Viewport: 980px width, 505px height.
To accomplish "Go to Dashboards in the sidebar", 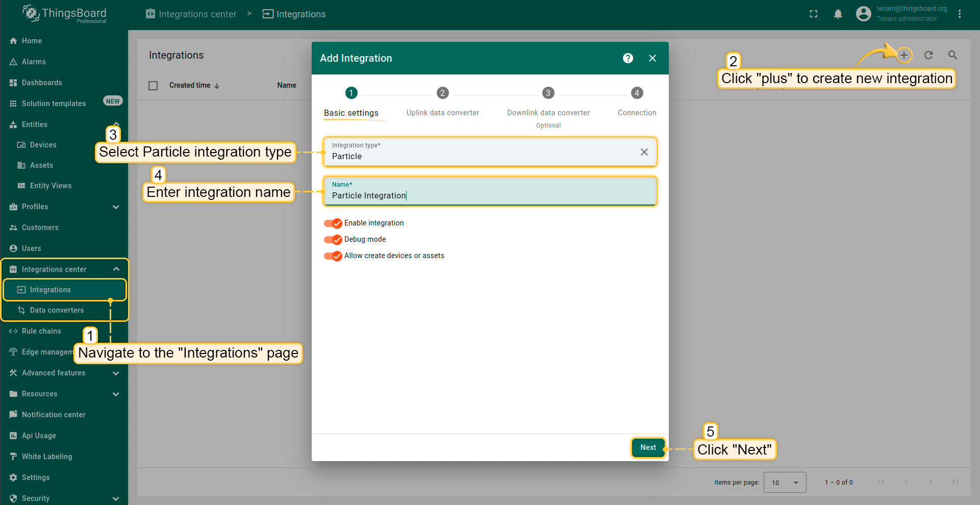I will tap(42, 83).
